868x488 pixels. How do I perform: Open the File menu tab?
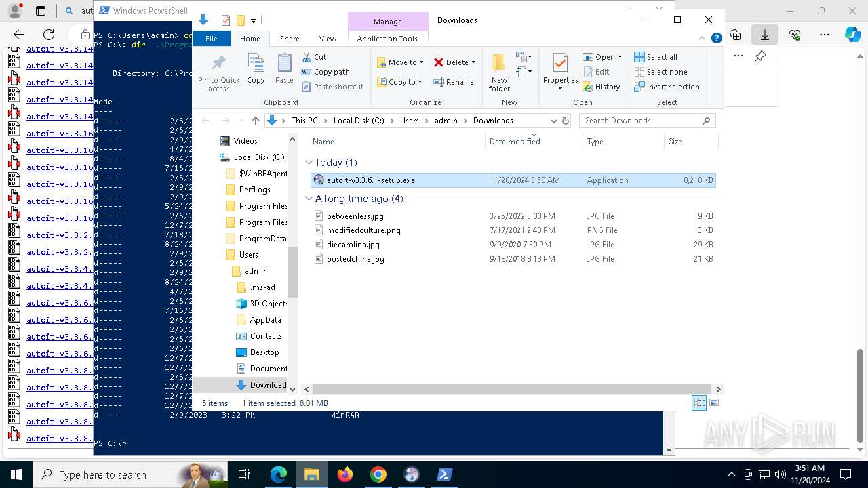point(212,39)
